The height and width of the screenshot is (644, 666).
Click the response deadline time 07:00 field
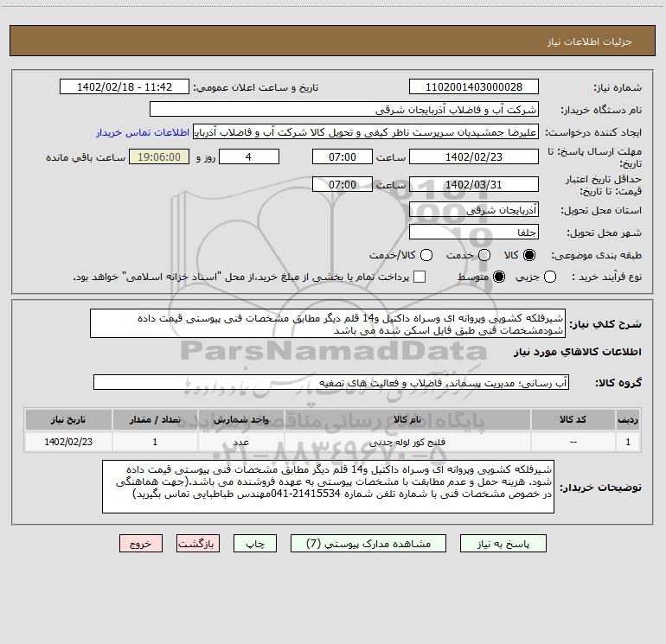(343, 157)
